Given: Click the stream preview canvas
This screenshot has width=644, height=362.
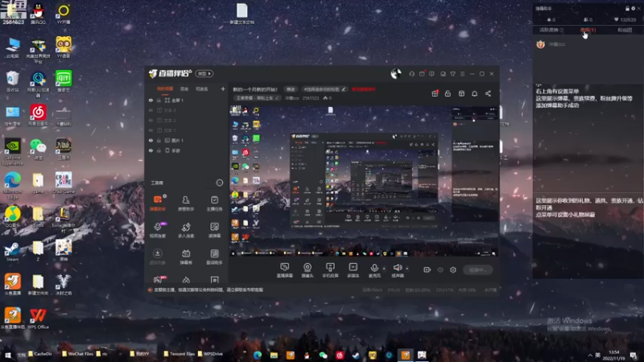Looking at the screenshot, I should 364,180.
